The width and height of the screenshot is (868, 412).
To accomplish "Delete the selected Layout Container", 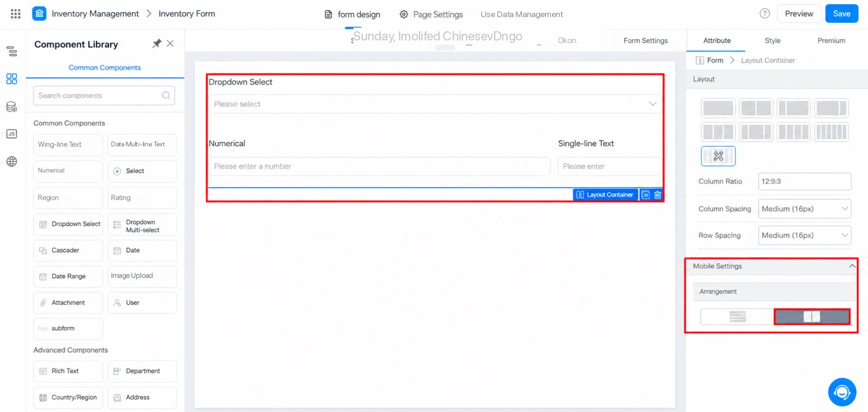I will 658,195.
